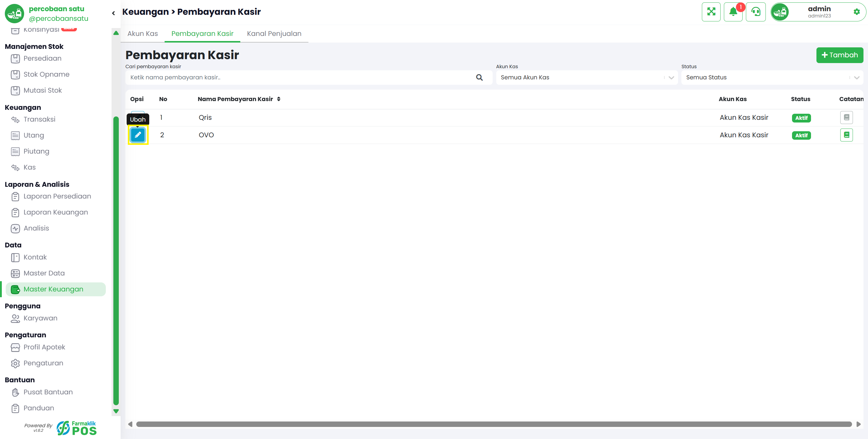Viewport: 868px width, 439px height.
Task: Focus the Cari pembayaran kasir search field
Action: coord(308,78)
